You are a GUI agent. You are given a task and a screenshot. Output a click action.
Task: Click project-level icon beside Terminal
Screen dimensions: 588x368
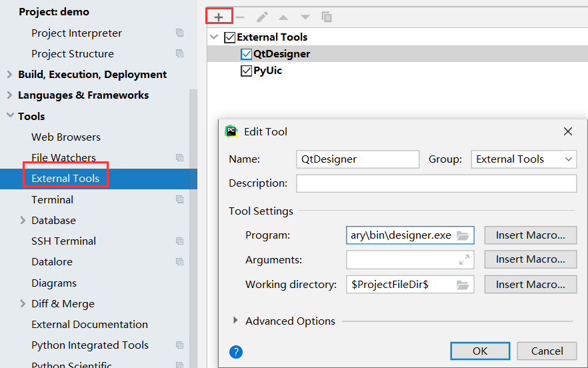click(179, 199)
